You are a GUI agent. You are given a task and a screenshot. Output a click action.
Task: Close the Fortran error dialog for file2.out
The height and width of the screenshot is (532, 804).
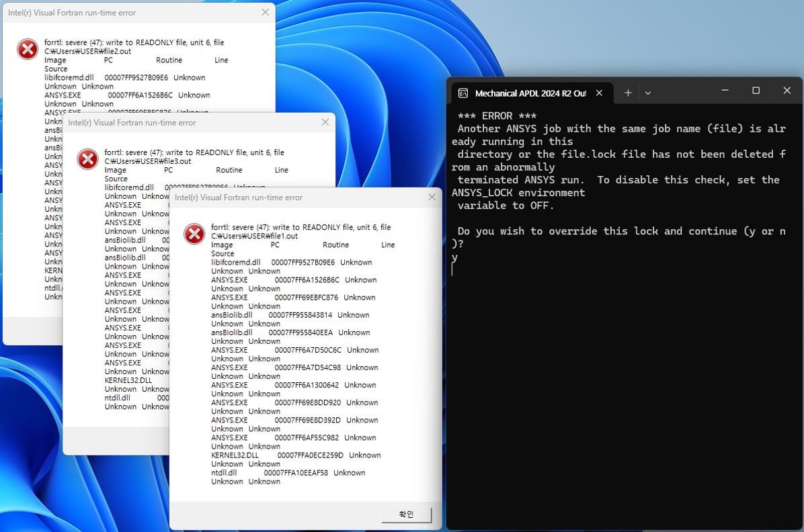pyautogui.click(x=265, y=12)
